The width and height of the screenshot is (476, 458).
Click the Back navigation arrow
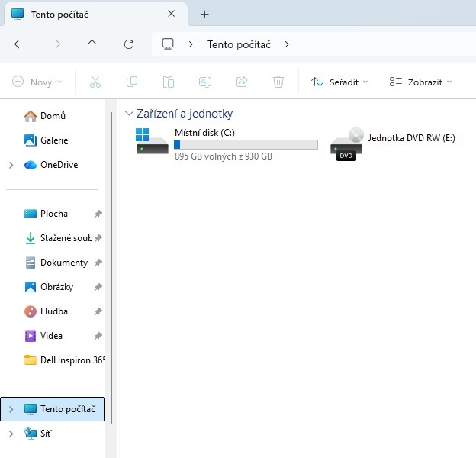click(x=19, y=44)
